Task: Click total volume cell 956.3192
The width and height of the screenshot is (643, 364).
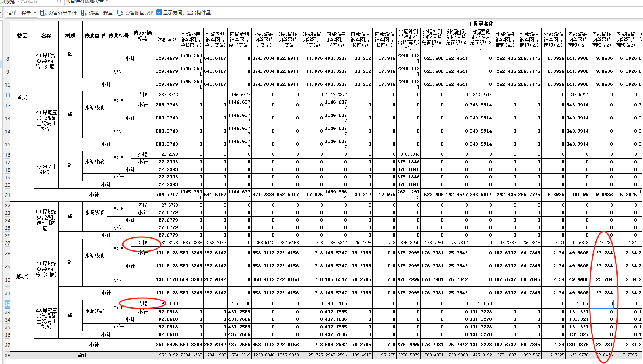Action: 167,355
